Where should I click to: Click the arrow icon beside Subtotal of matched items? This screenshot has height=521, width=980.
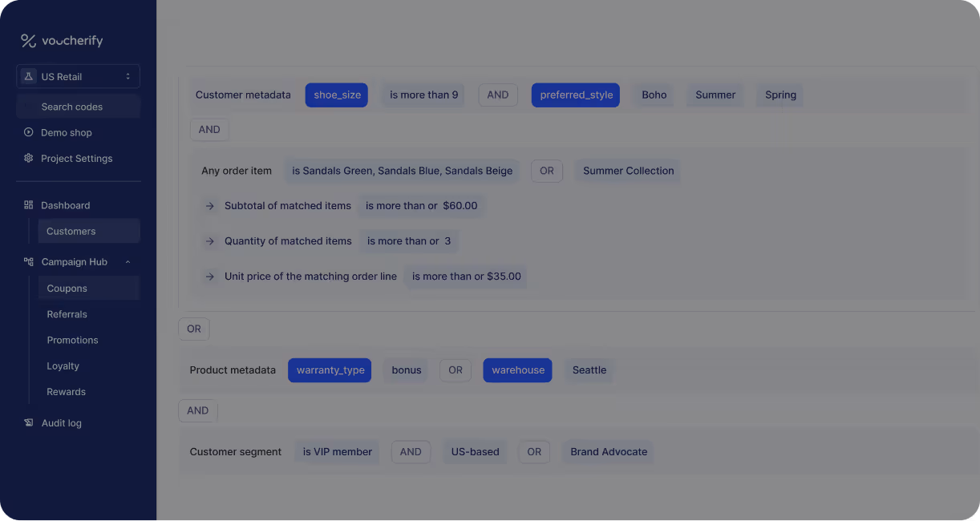(209, 206)
